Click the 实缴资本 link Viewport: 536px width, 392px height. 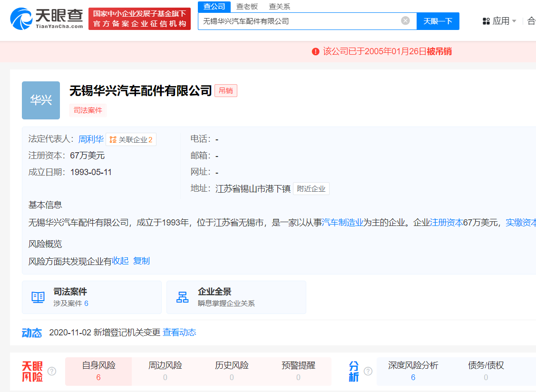(x=521, y=223)
